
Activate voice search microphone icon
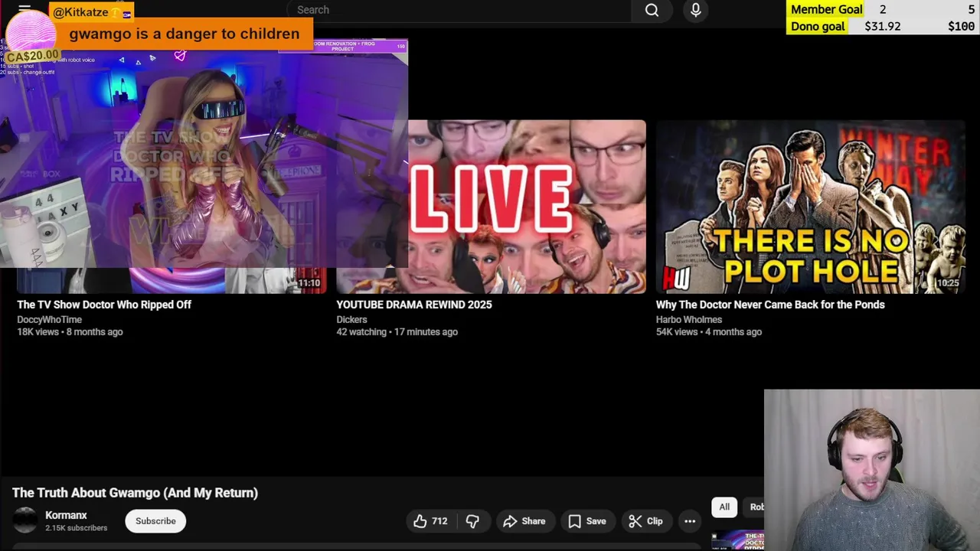(695, 10)
